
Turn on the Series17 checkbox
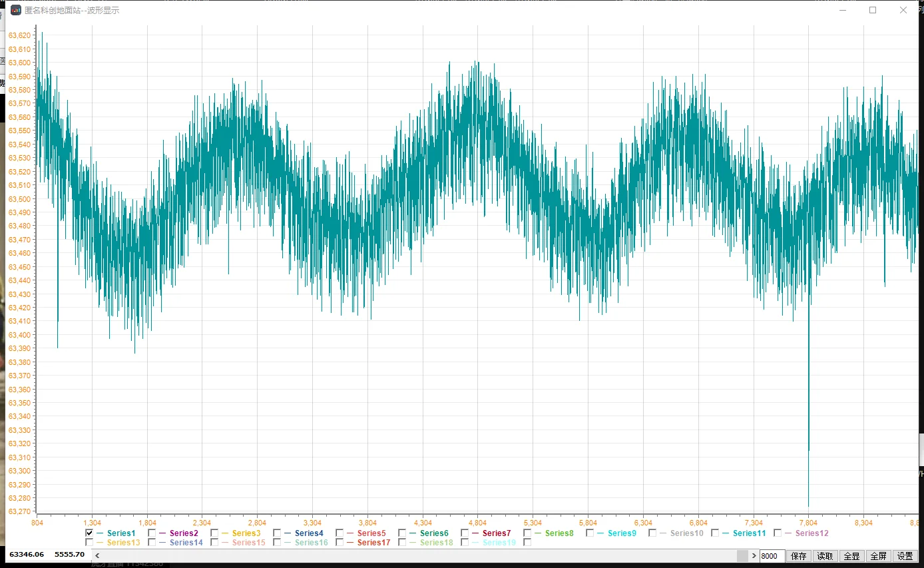click(x=340, y=543)
